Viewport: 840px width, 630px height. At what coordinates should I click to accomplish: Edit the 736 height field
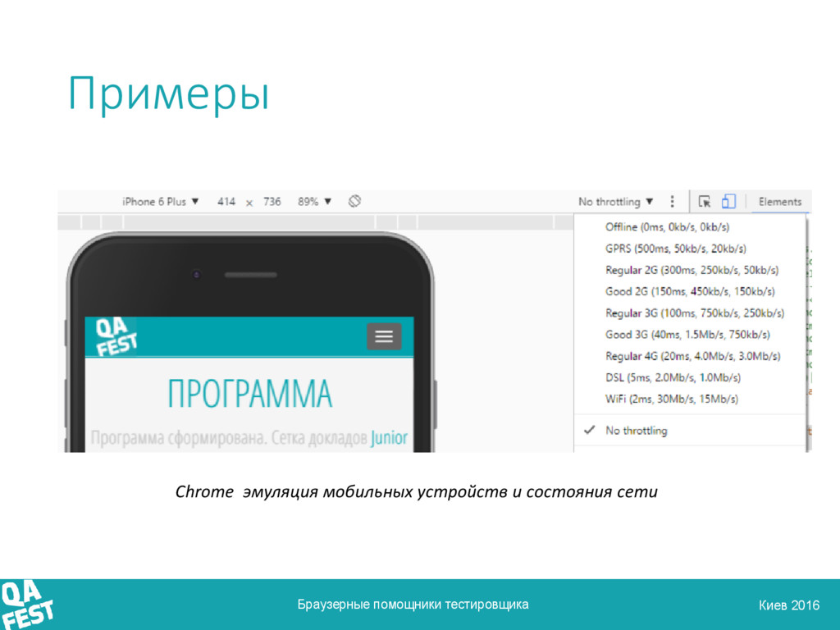pos(272,202)
